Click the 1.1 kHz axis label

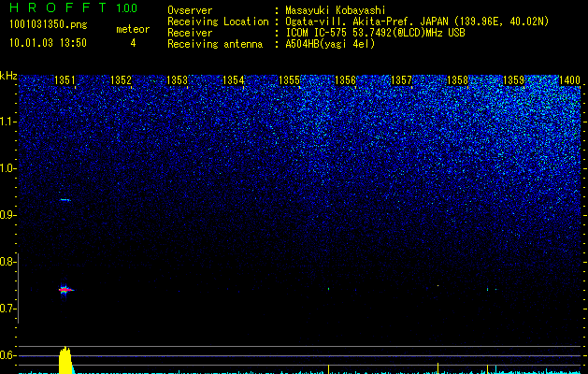(x=7, y=122)
